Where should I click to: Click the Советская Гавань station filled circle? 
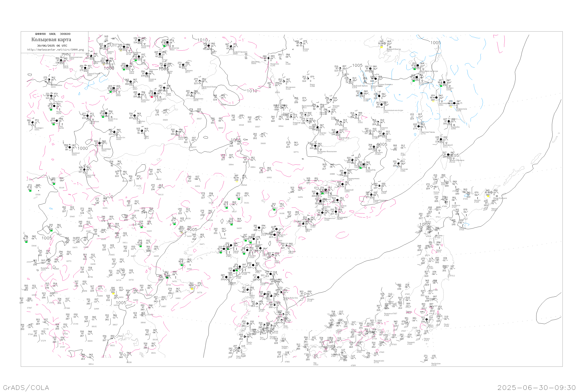(419, 126)
